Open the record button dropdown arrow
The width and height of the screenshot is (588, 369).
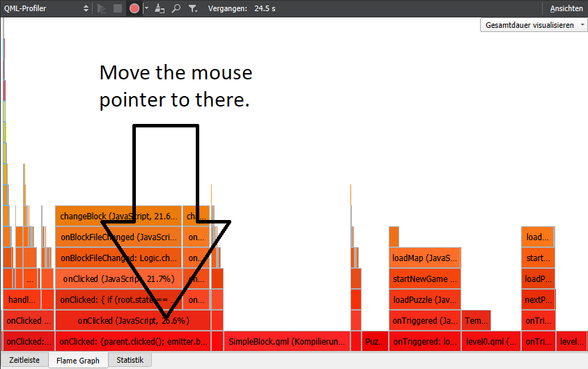146,8
